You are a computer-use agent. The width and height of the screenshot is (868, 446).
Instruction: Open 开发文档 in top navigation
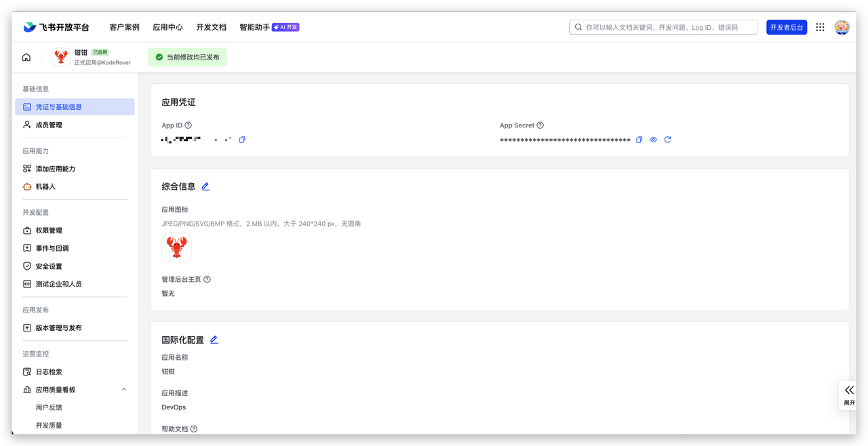click(x=211, y=27)
